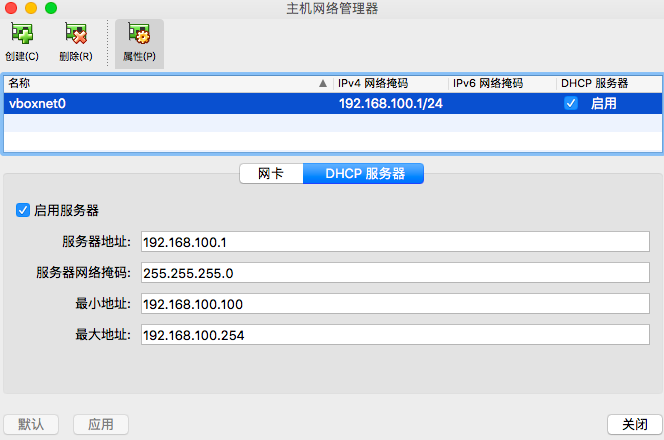Click the 服务器地址 input field

[396, 242]
